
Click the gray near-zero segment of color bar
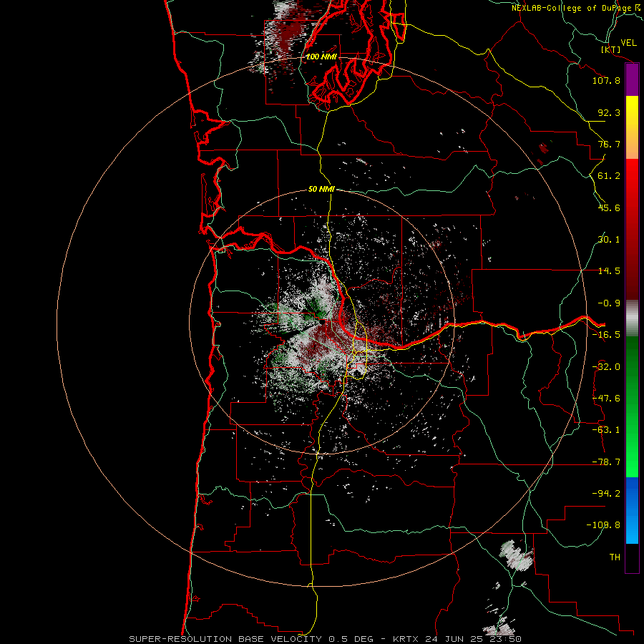(632, 318)
